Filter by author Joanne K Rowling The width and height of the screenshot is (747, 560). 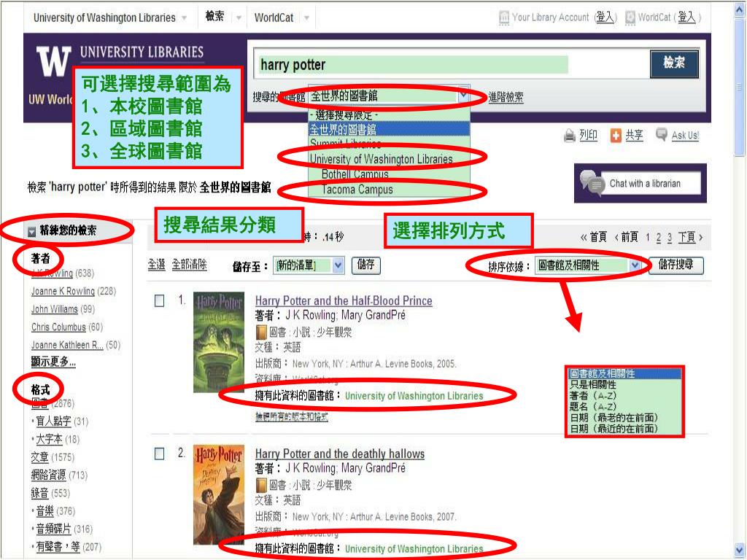coord(63,291)
